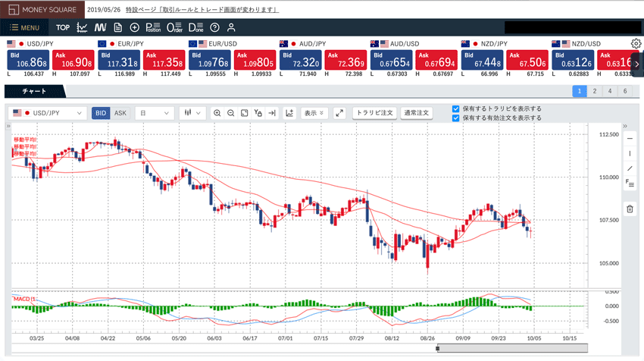Switch to the 4-chart layout tab
The width and height of the screenshot is (644, 361).
pyautogui.click(x=609, y=91)
